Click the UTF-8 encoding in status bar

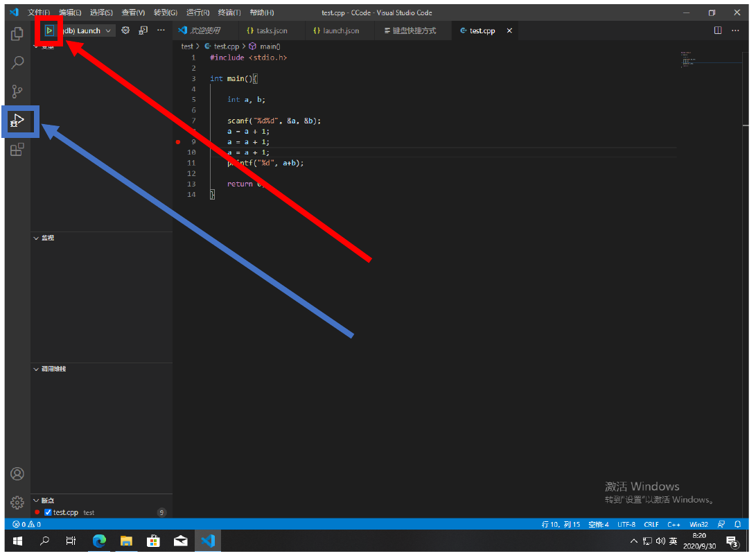point(626,524)
